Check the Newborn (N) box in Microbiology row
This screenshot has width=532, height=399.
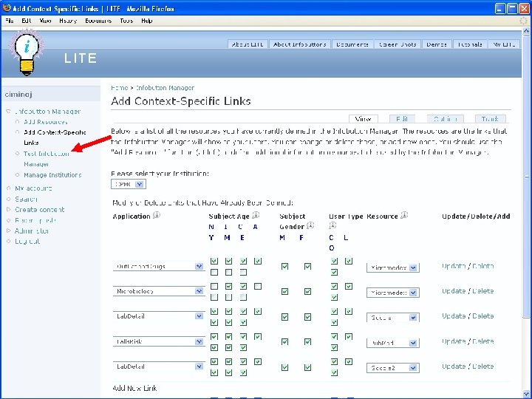(214, 287)
